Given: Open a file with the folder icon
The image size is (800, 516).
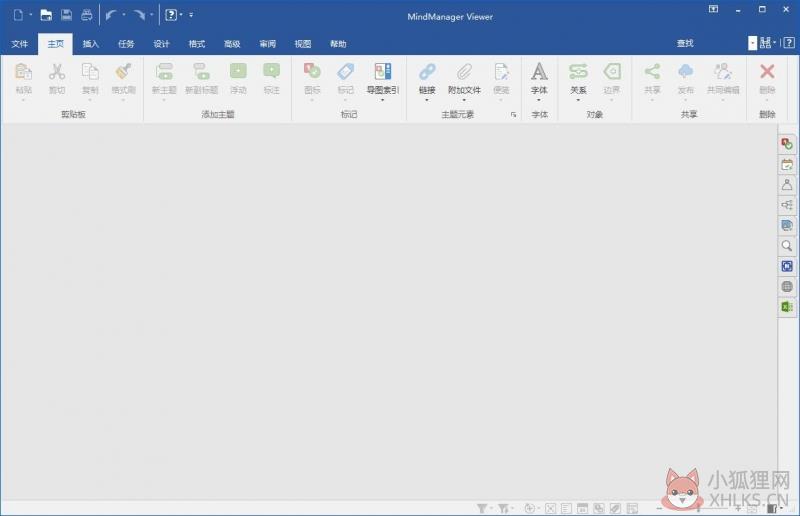Looking at the screenshot, I should click(x=46, y=15).
